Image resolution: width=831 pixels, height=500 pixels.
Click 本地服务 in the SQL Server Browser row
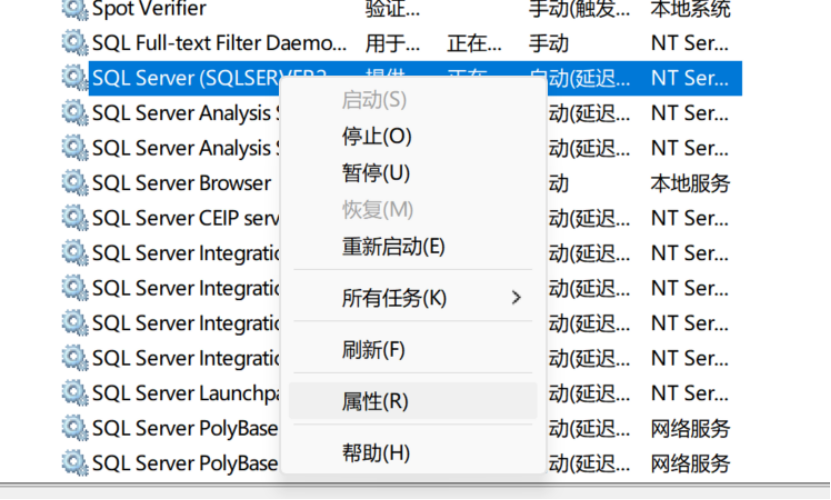[691, 183]
